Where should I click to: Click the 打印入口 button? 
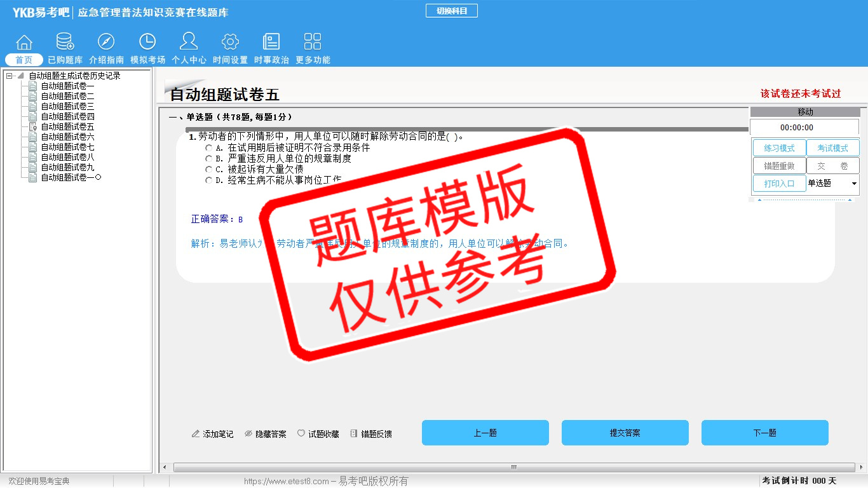pos(779,184)
